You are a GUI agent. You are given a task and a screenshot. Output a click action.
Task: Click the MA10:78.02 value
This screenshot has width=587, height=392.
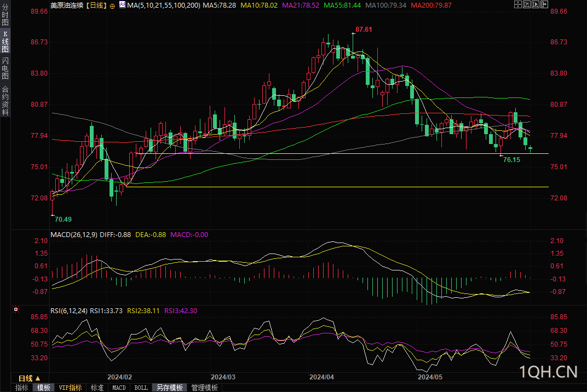(259, 5)
